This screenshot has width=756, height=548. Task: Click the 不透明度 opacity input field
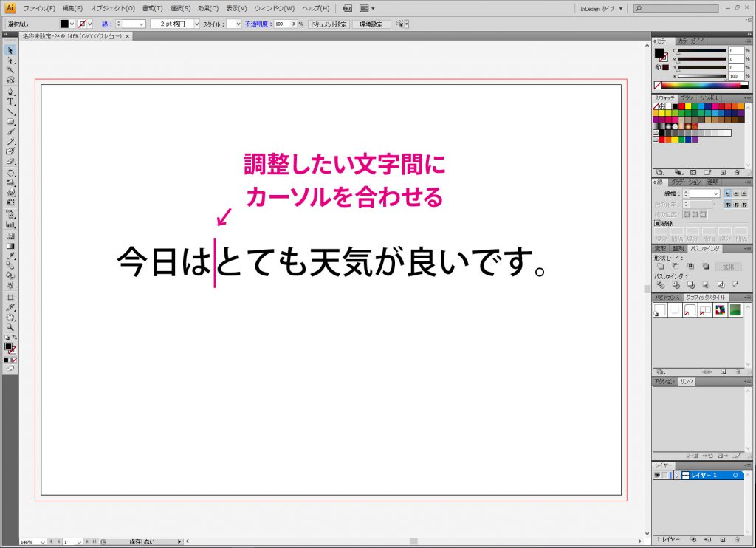(283, 24)
